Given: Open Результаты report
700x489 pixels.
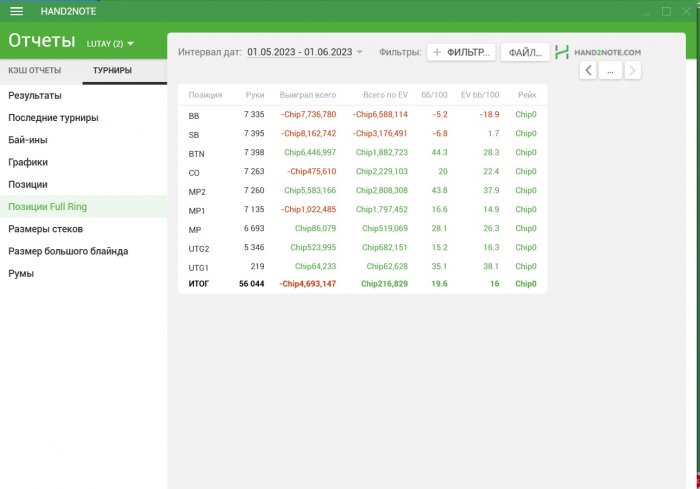Looking at the screenshot, I should click(35, 96).
